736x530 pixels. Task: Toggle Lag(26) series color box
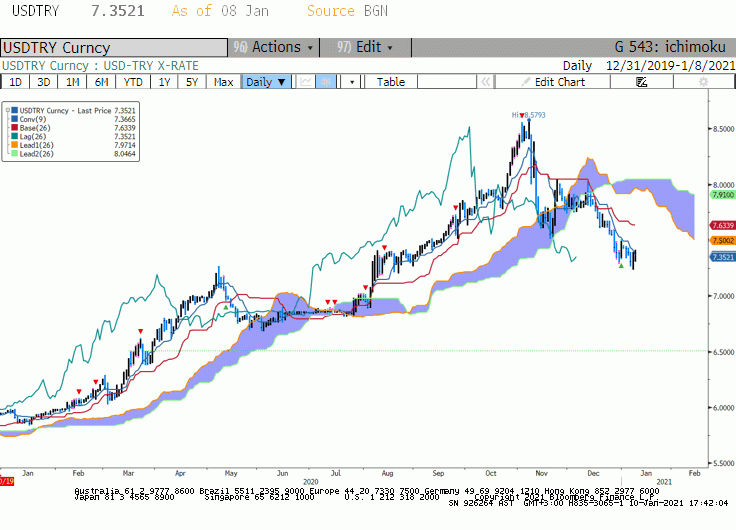tap(15, 137)
